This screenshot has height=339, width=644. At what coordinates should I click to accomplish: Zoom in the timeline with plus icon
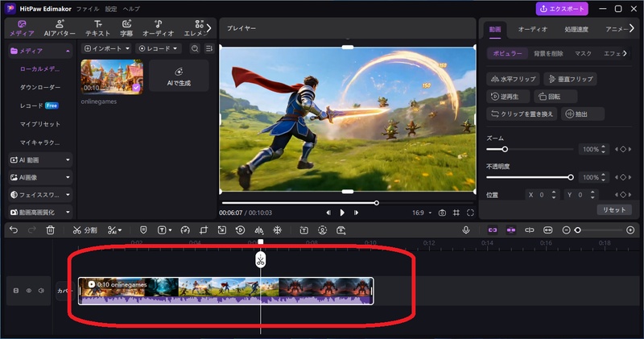[x=630, y=230]
